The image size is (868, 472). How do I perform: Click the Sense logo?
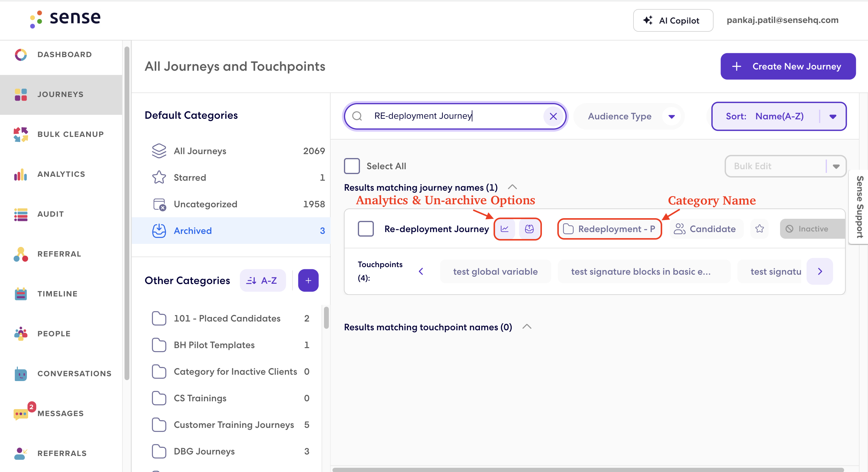pos(65,19)
